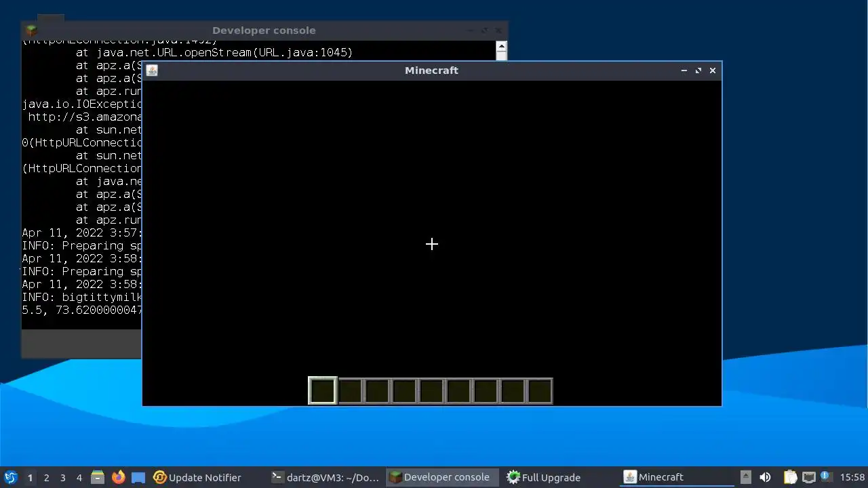Select the second hotbar slot in Minecraft

tap(350, 391)
